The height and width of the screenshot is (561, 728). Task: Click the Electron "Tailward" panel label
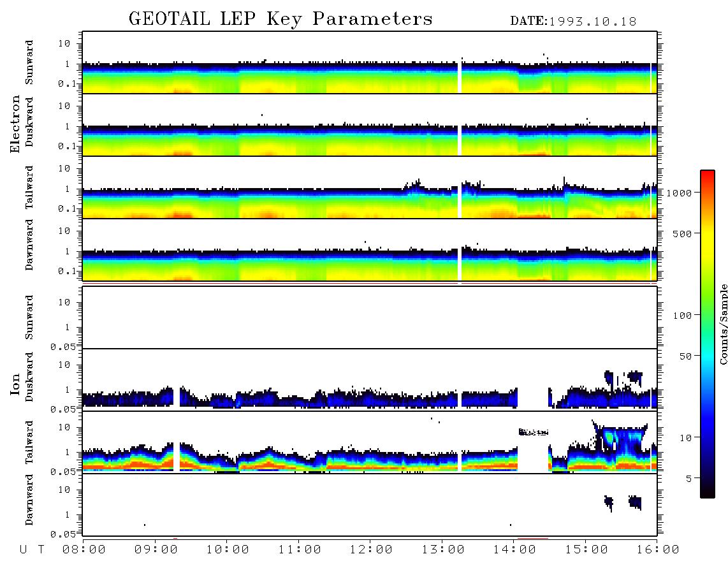(29, 187)
